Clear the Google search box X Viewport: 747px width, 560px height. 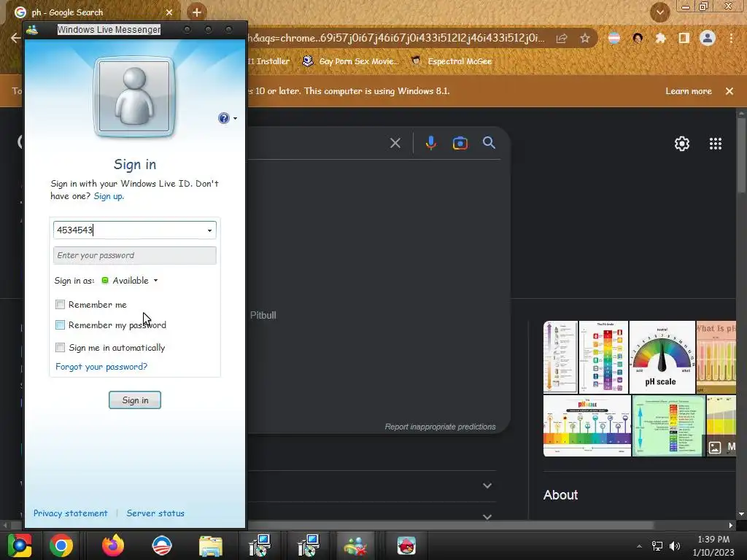pyautogui.click(x=395, y=143)
